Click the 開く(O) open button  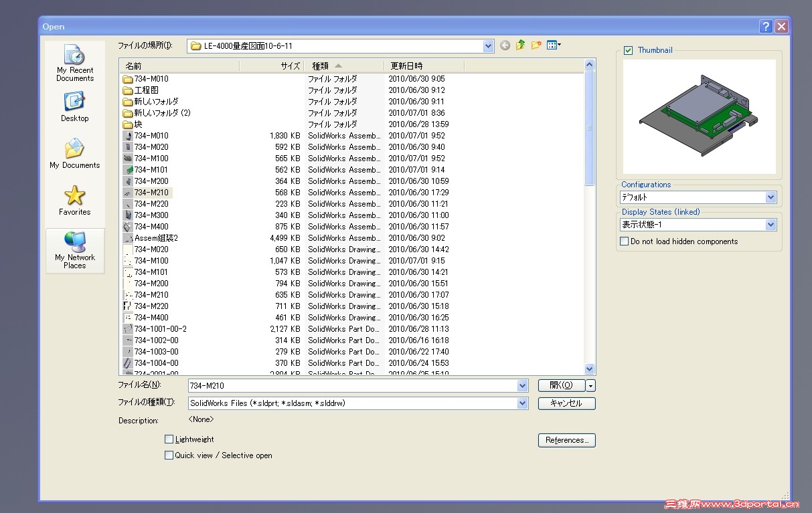[x=561, y=386]
